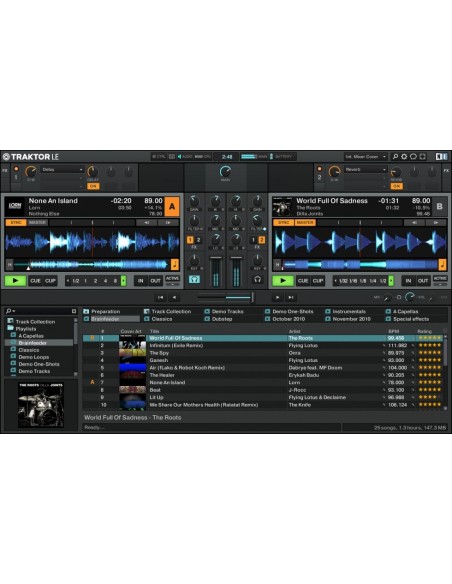Click the small square icon beside browser search
The image size is (452, 584).
[74, 311]
